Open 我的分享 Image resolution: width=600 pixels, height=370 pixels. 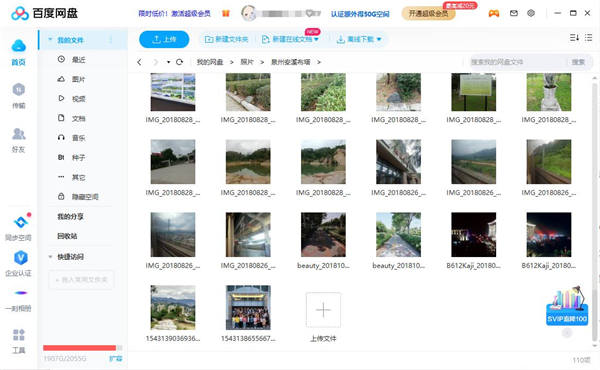pos(70,217)
